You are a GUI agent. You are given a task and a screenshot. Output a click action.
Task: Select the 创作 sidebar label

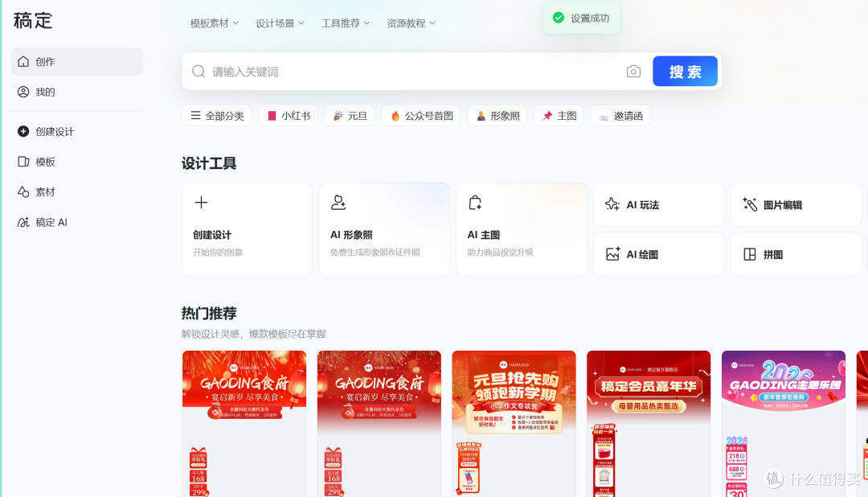click(45, 61)
